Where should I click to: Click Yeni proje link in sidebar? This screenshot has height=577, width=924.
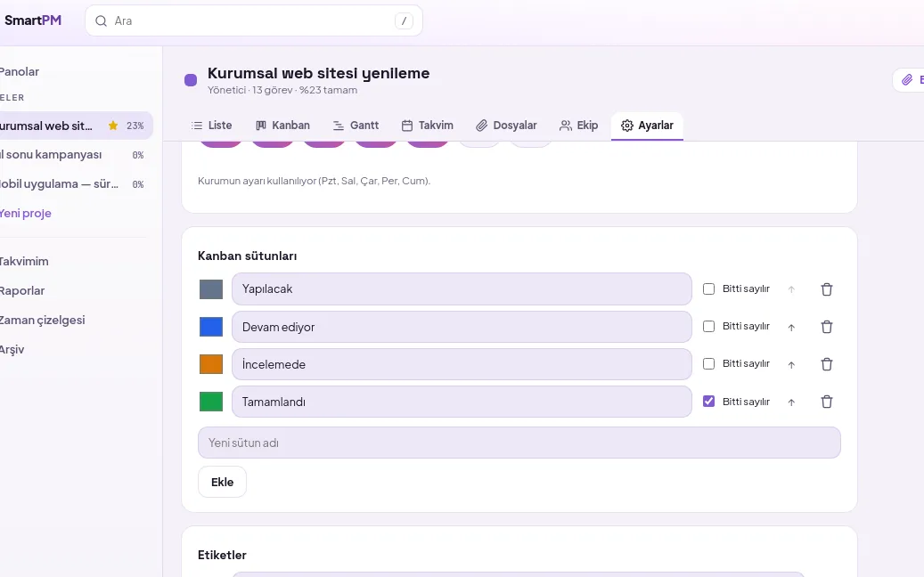[x=25, y=213]
